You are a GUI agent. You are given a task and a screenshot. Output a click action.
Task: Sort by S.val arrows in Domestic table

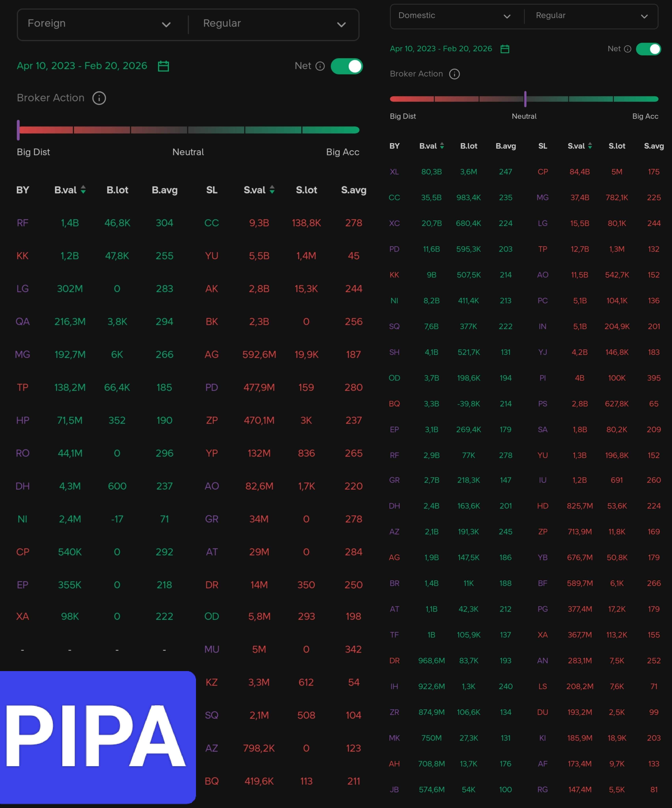tap(590, 146)
